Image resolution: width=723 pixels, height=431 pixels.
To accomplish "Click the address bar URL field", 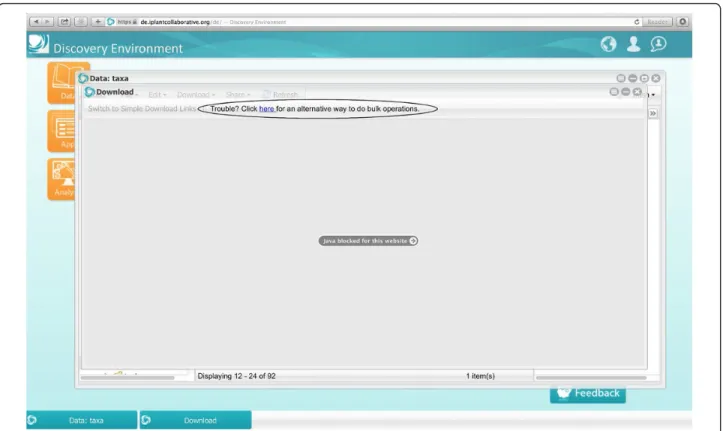I will coord(373,22).
